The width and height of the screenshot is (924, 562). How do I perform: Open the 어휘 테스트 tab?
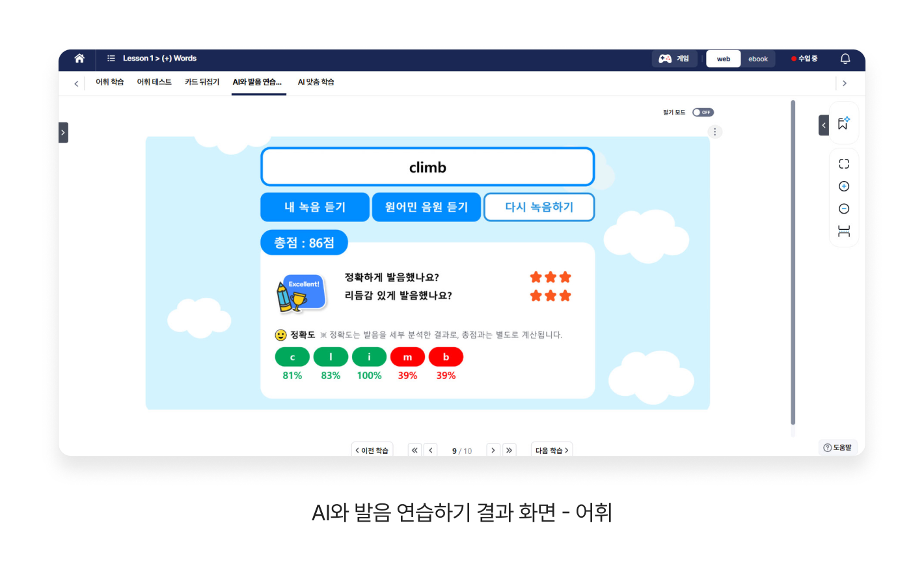point(154,82)
